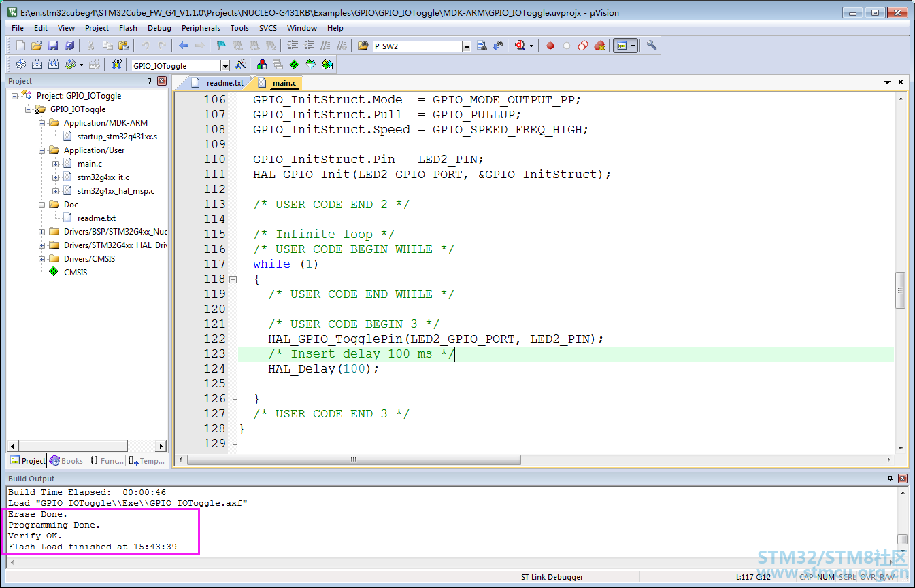The width and height of the screenshot is (915, 588).
Task: Click the Download to flash LOAD icon
Action: click(116, 65)
